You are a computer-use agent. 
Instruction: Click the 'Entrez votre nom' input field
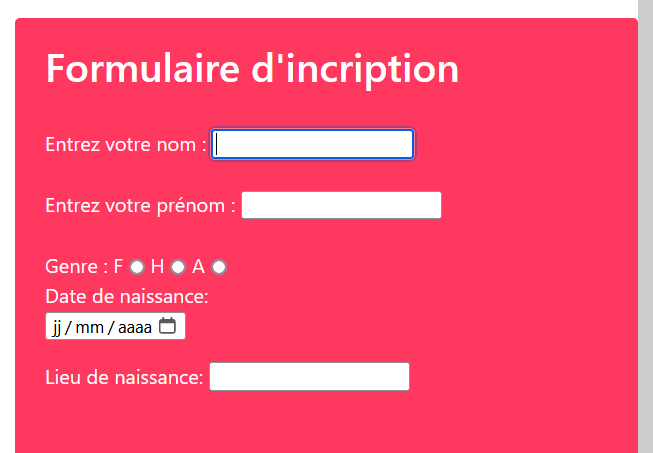click(x=313, y=145)
